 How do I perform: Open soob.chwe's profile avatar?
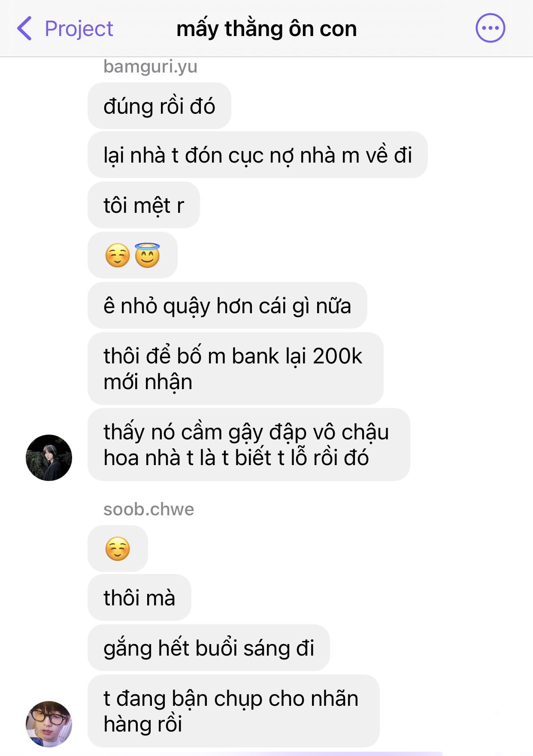click(49, 724)
